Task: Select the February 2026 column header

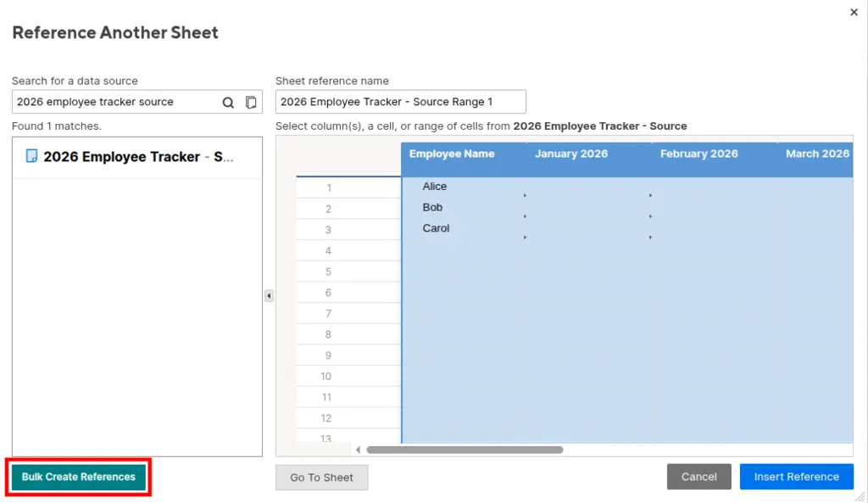Action: coord(715,159)
